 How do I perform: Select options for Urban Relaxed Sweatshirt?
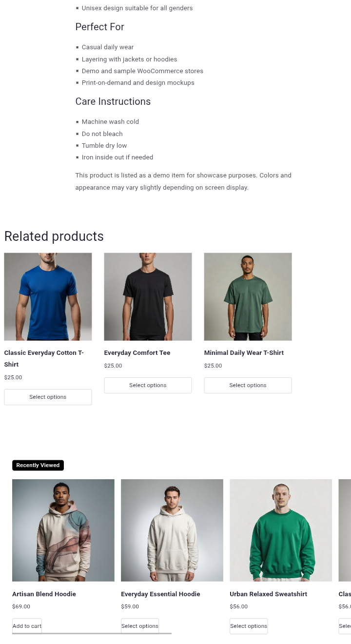point(249,626)
